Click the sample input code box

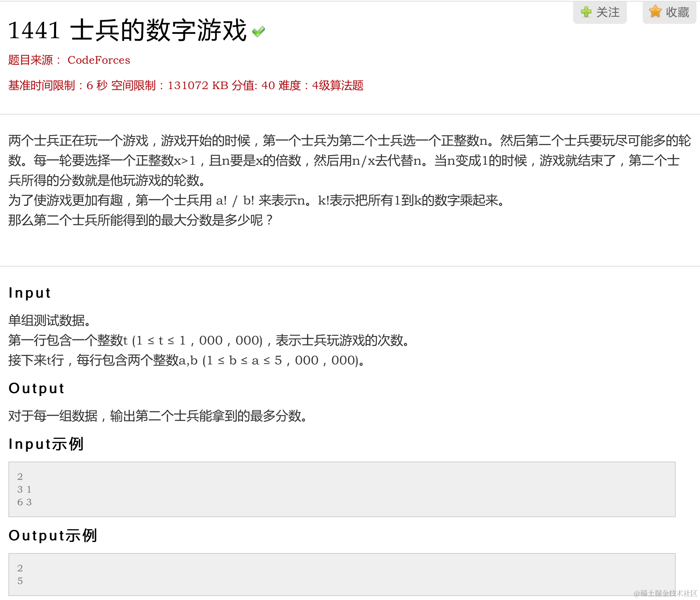point(342,489)
